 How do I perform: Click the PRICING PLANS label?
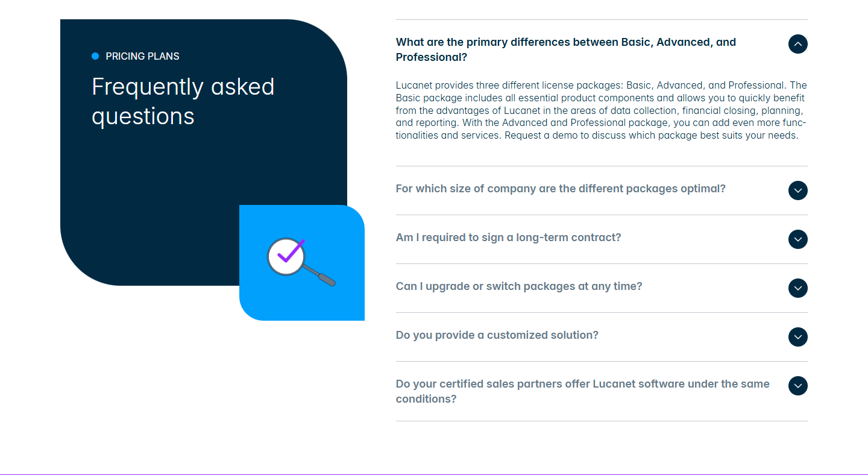142,56
